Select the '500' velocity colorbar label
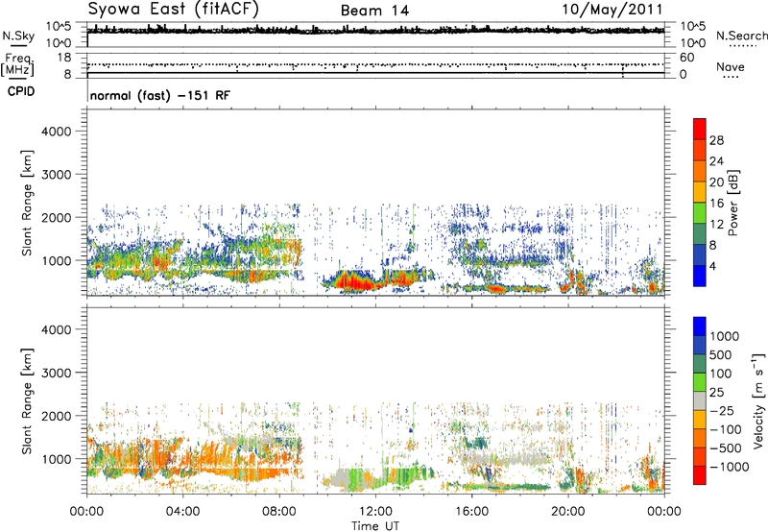 click(x=720, y=354)
